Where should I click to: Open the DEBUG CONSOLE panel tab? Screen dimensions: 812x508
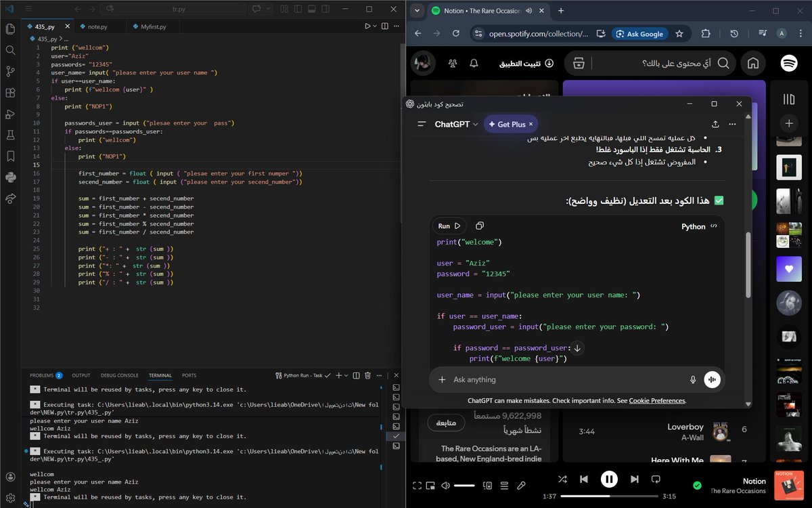tap(119, 375)
